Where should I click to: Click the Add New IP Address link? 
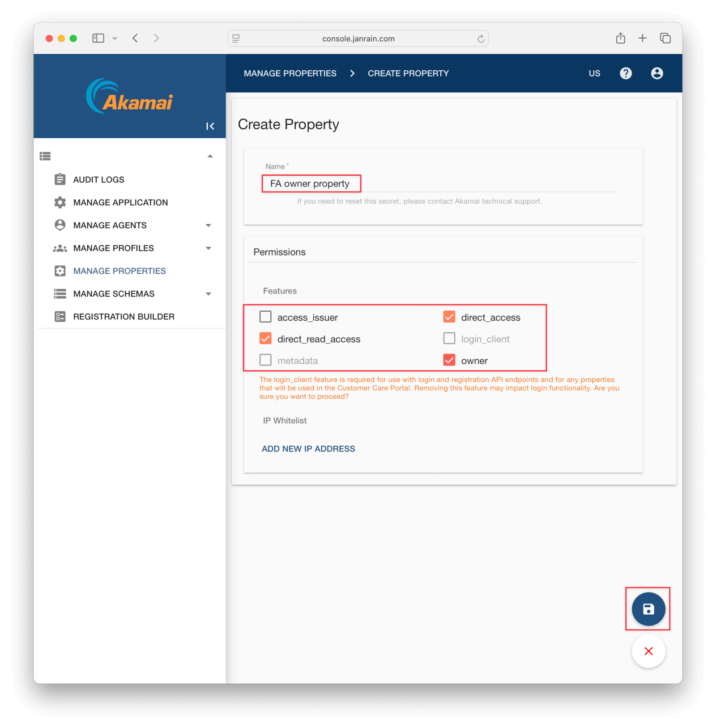308,448
